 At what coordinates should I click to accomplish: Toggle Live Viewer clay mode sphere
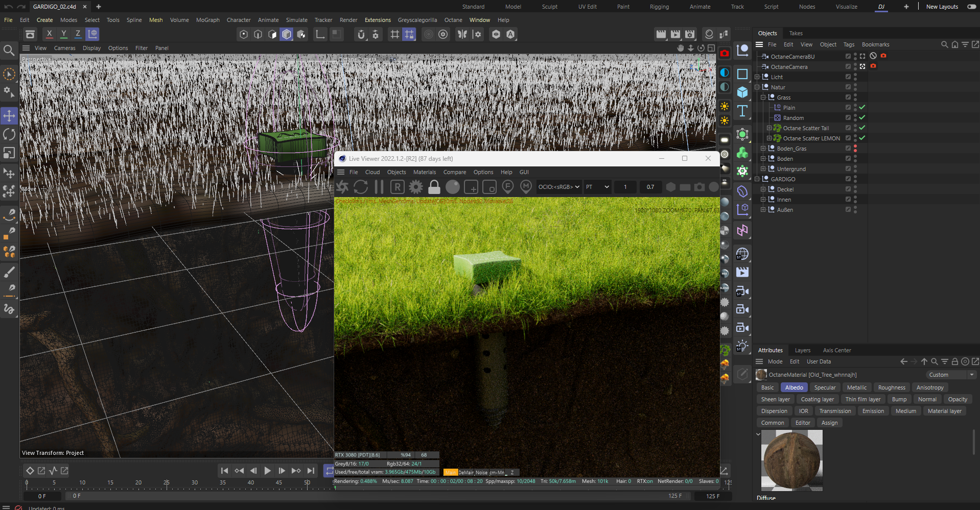point(453,187)
